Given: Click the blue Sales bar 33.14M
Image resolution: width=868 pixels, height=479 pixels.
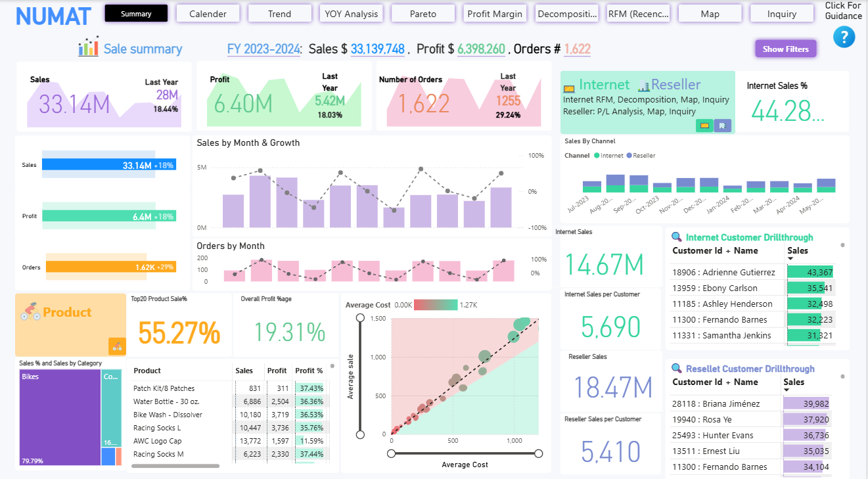Looking at the screenshot, I should pyautogui.click(x=109, y=165).
